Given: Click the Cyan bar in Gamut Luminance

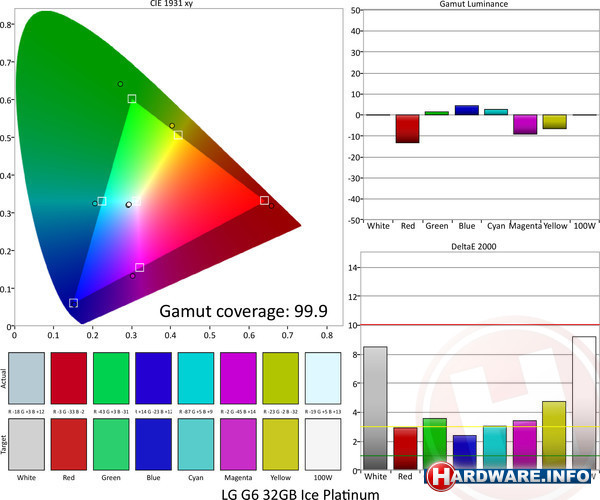Looking at the screenshot, I should [x=496, y=112].
